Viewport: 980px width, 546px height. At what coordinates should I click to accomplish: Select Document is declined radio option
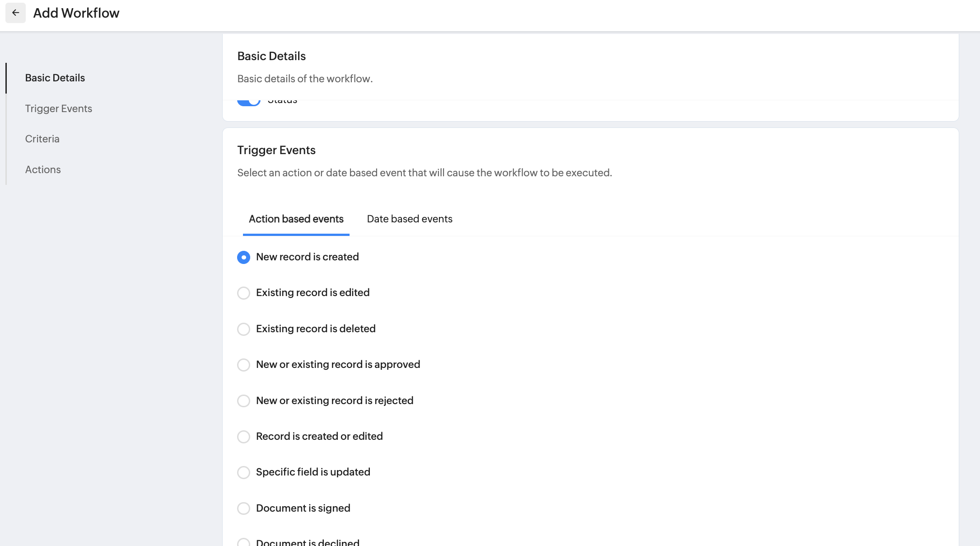(243, 542)
